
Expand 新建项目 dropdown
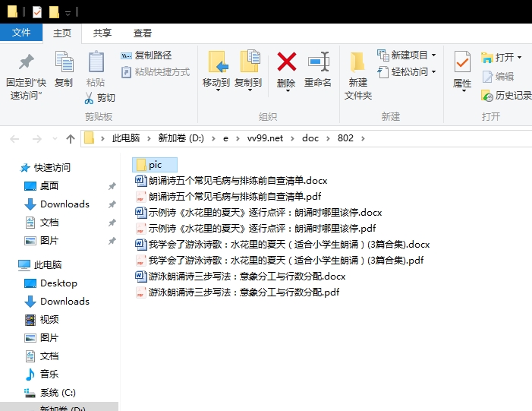(434, 55)
